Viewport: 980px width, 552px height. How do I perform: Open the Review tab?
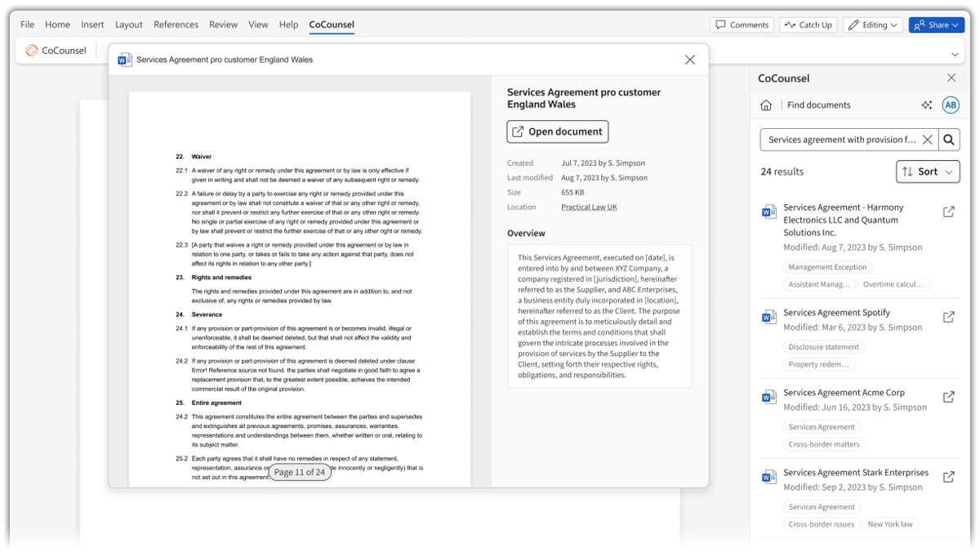pos(223,24)
